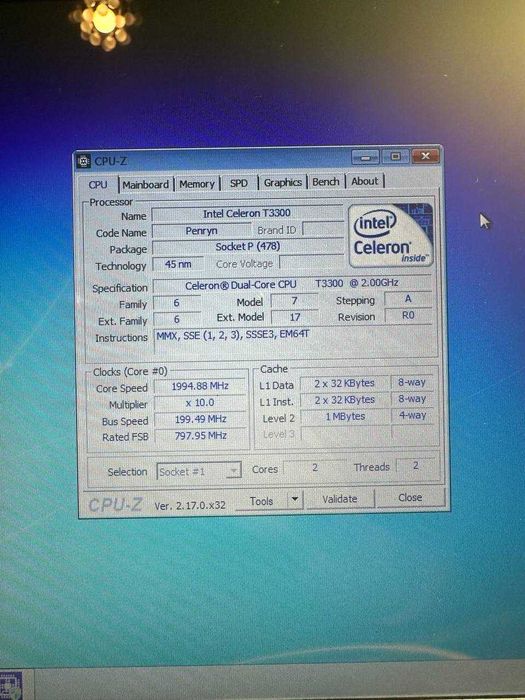
Task: Switch to the CPU tab
Action: coord(97,184)
